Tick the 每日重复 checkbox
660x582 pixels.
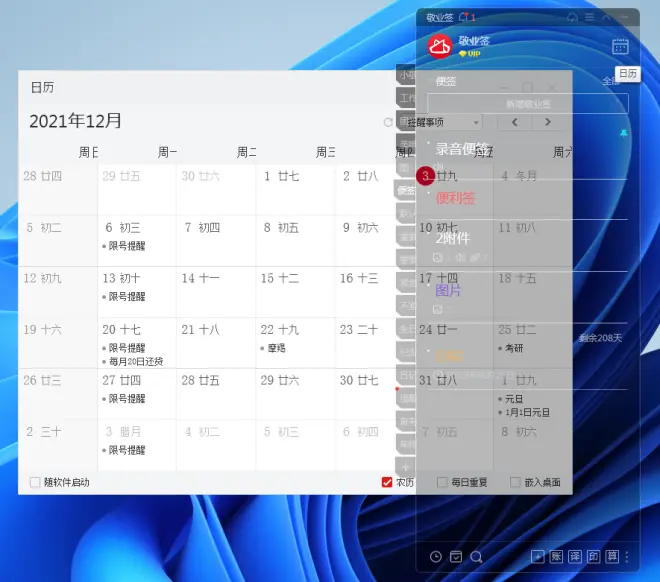[442, 482]
